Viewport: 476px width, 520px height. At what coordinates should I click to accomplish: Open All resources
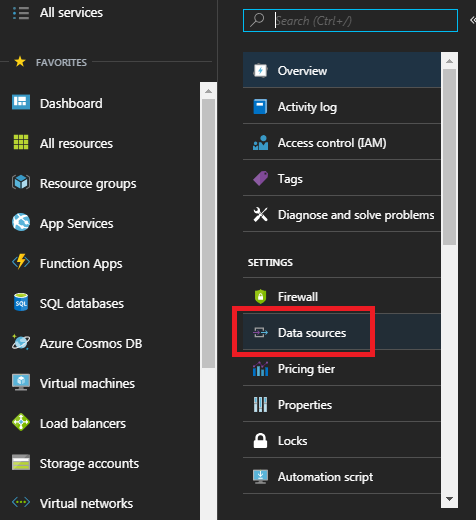[76, 144]
